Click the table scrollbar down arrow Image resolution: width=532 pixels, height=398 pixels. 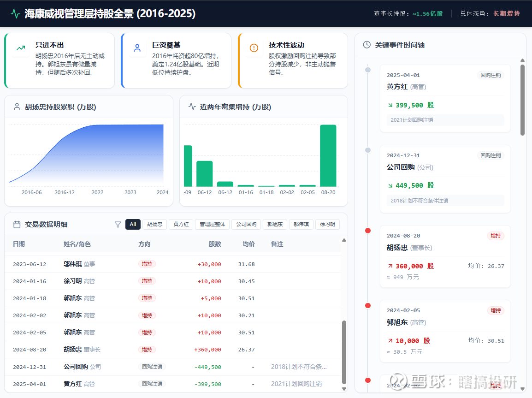344,389
